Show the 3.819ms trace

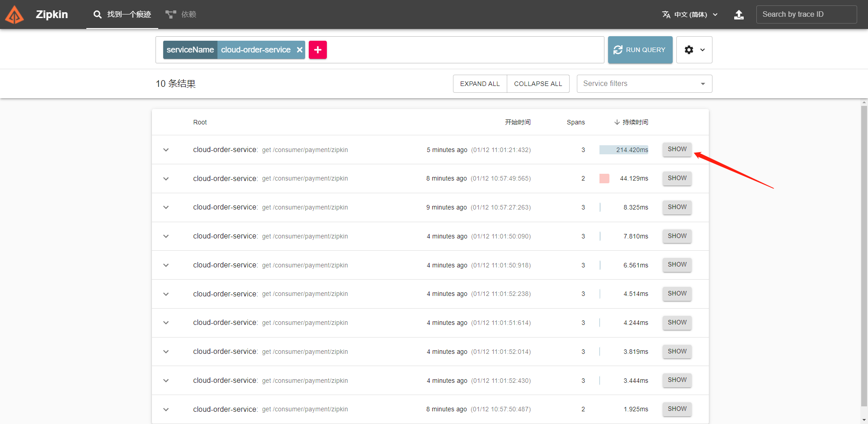pos(677,352)
